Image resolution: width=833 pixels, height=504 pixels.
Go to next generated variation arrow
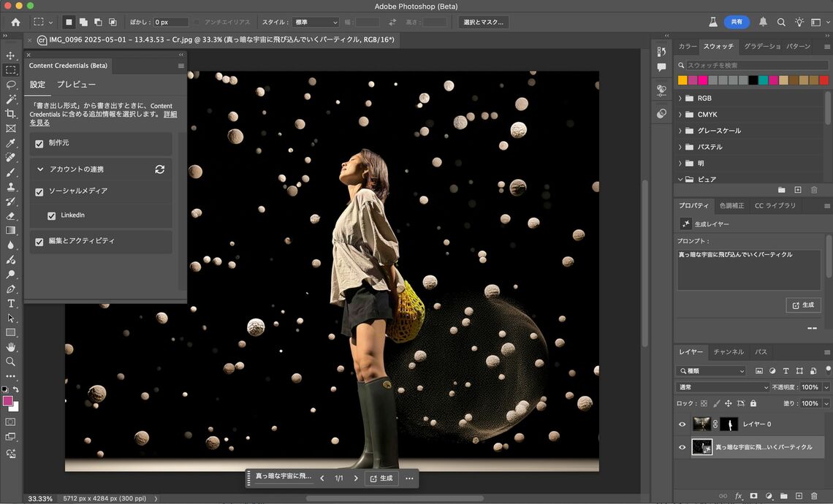pyautogui.click(x=355, y=478)
